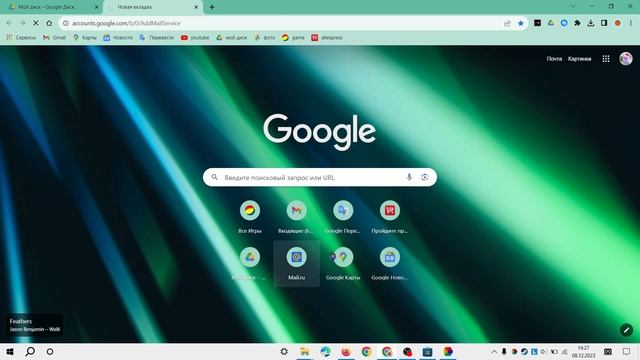Open the home page button
The height and width of the screenshot is (360, 640).
pyautogui.click(x=49, y=23)
